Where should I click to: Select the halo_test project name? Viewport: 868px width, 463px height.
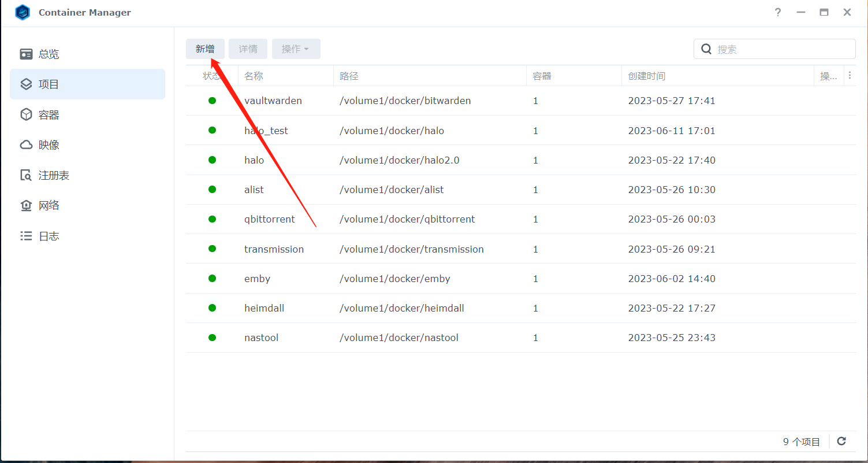[266, 131]
